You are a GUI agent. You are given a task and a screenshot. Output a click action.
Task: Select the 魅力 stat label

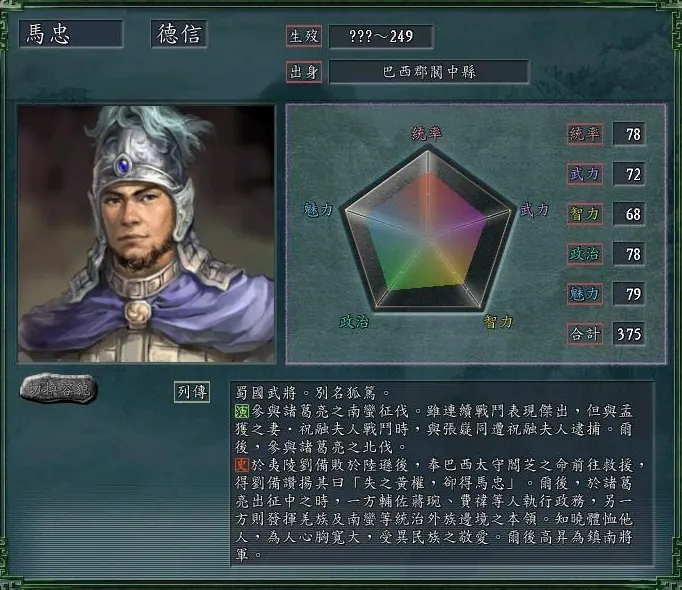pyautogui.click(x=585, y=294)
